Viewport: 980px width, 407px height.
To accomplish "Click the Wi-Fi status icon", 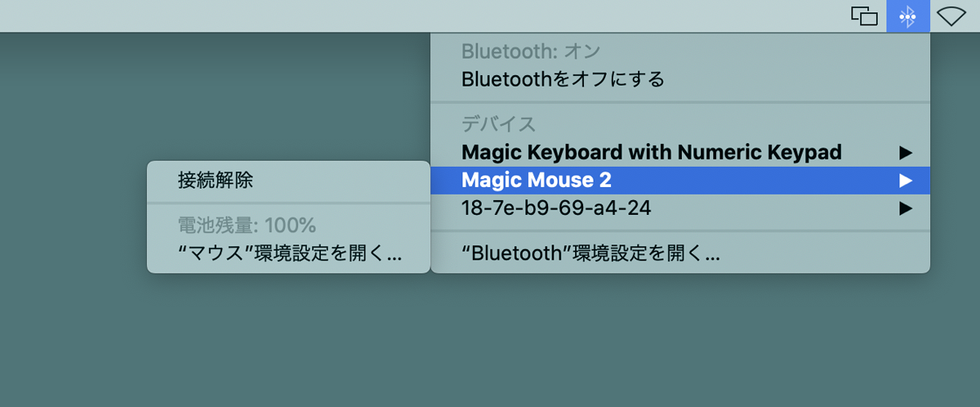I will click(x=951, y=16).
